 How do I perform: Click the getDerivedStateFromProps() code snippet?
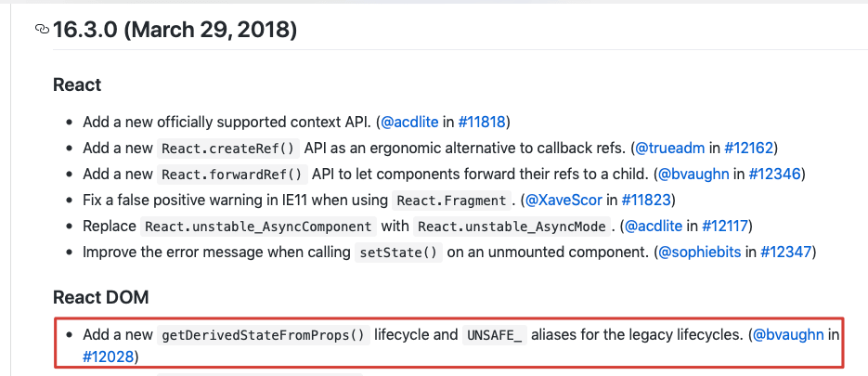click(265, 335)
